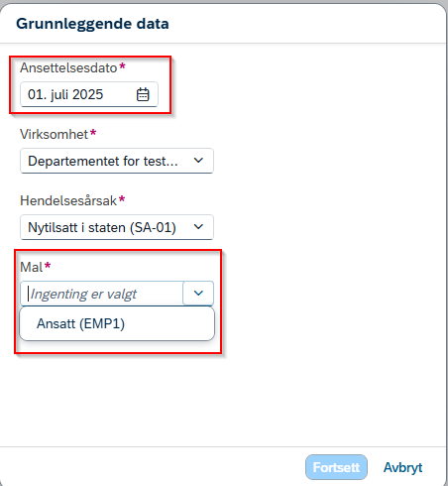The width and height of the screenshot is (448, 486).
Task: Click the '01. juli 2025' date field
Action: click(89, 94)
